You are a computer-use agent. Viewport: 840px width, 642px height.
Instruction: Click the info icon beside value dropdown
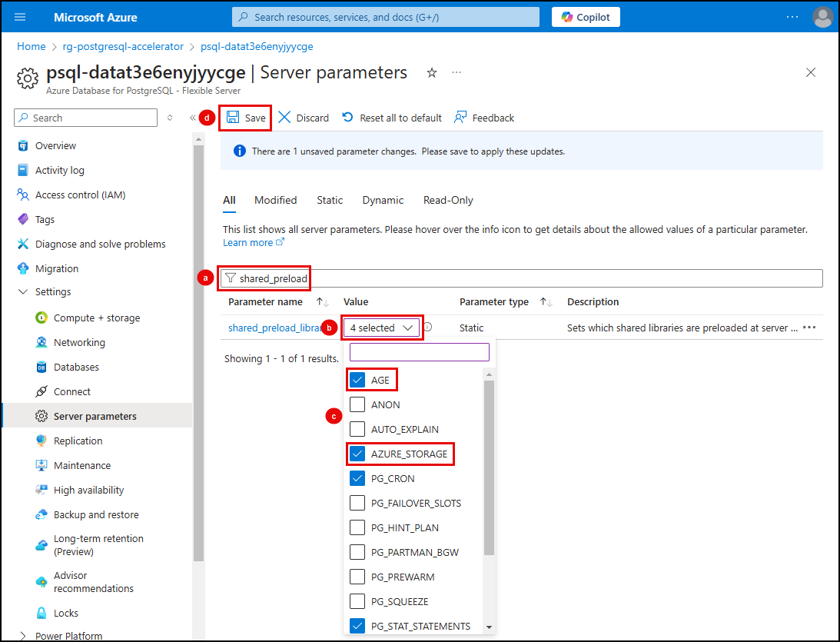pyautogui.click(x=427, y=327)
